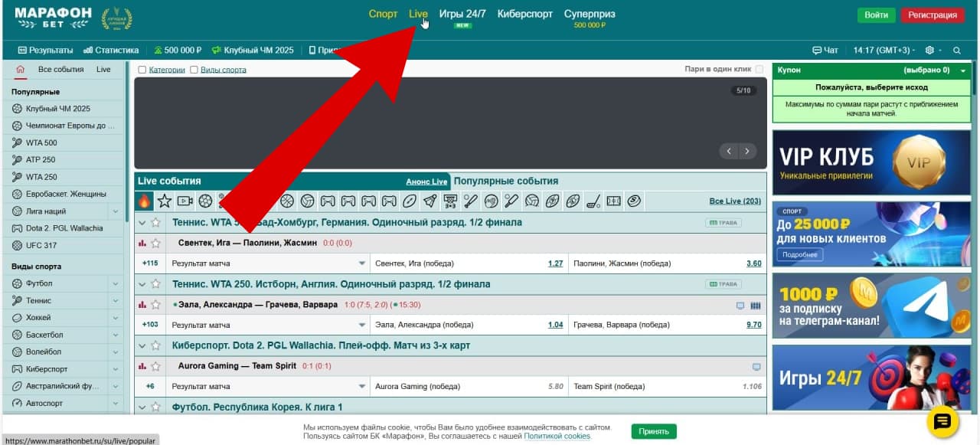Open the Киберспорт navigation tab
This screenshot has width=980, height=445.
(524, 15)
